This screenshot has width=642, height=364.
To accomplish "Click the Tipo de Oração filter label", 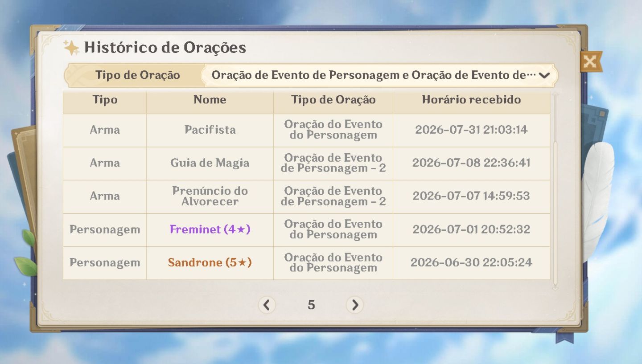I will [x=137, y=75].
